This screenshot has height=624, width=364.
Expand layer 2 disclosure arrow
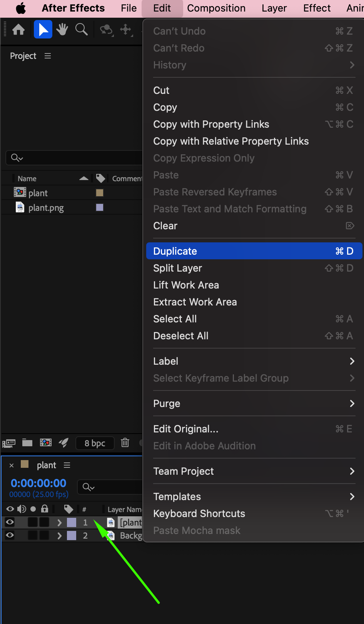[59, 536]
